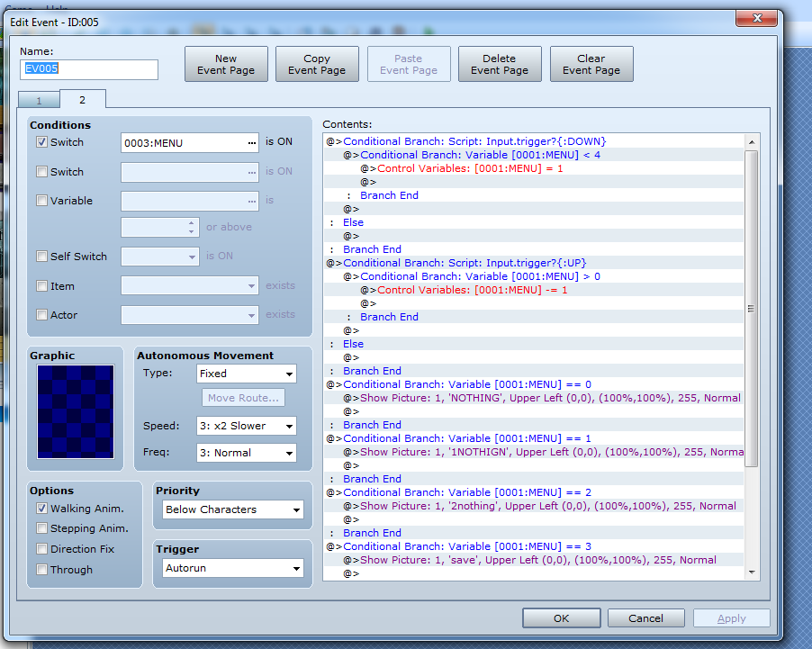Click New Event Page button

[226, 64]
